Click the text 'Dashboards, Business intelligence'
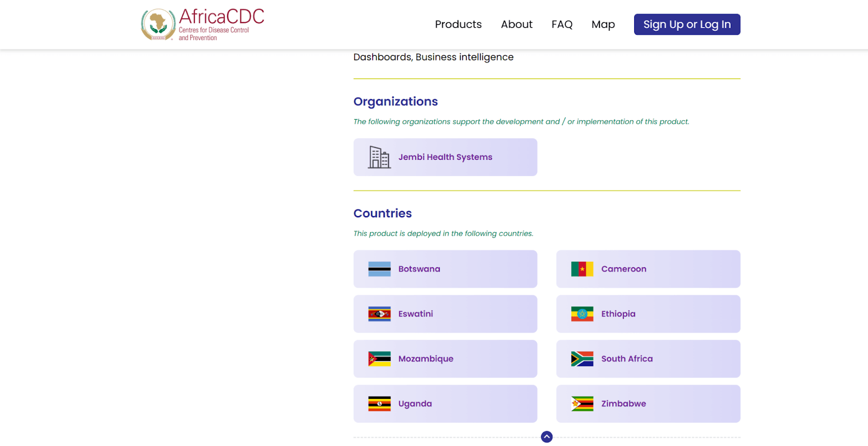Image resolution: width=868 pixels, height=446 pixels. pos(433,57)
